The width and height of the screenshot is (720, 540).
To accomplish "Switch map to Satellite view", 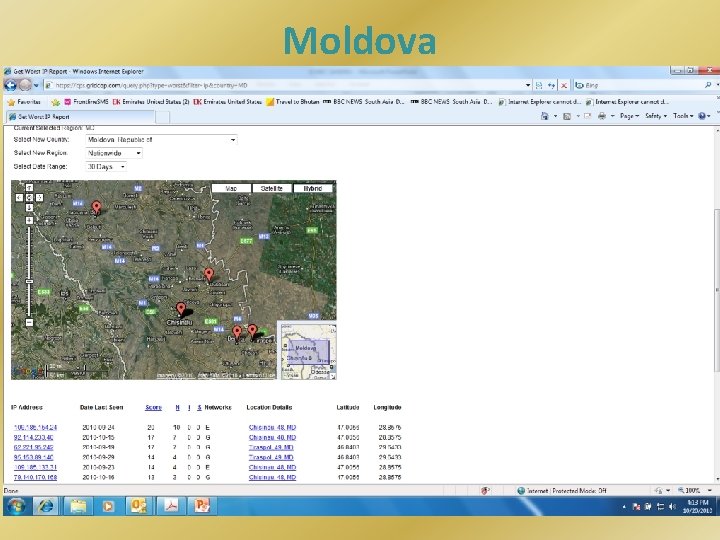I will click(272, 188).
